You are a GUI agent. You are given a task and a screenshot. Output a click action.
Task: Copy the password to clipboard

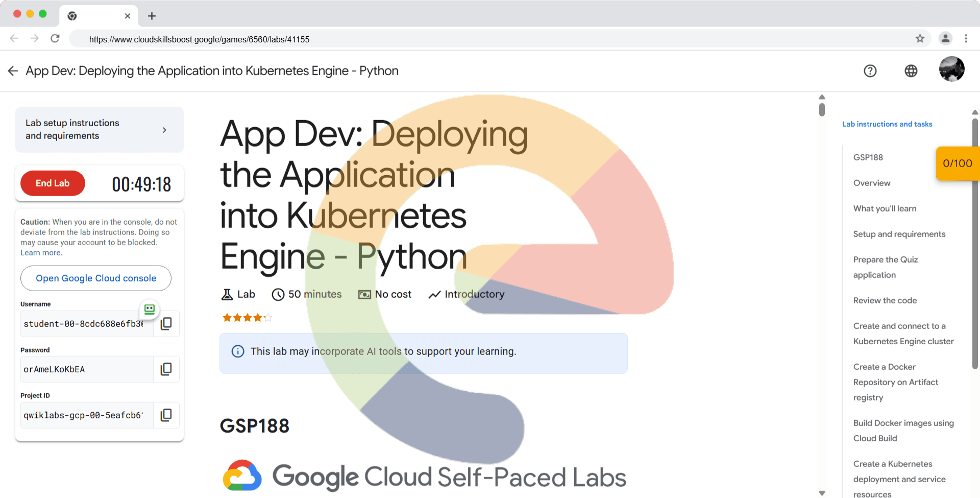pos(166,369)
